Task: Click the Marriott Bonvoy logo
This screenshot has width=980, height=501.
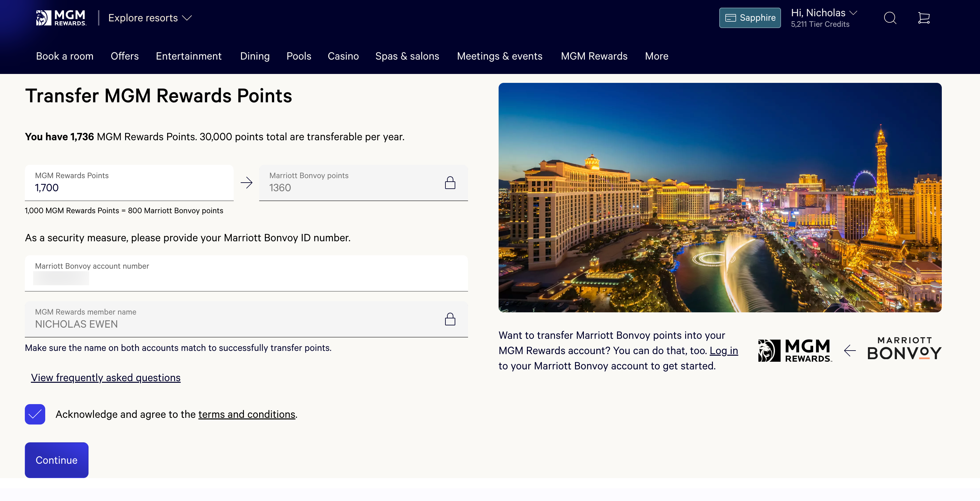Action: pyautogui.click(x=904, y=349)
